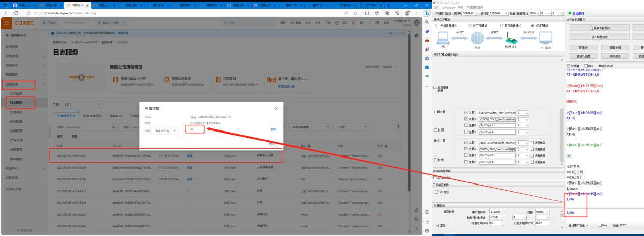The height and width of the screenshot is (236, 644).
Task: Open the 产品 CAT1 dropdown
Action: (x=77, y=104)
